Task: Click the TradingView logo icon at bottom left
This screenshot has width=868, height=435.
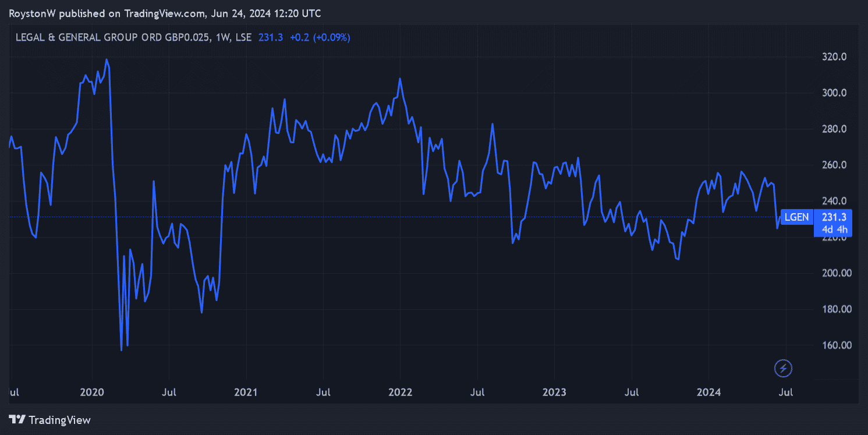Action: click(18, 419)
